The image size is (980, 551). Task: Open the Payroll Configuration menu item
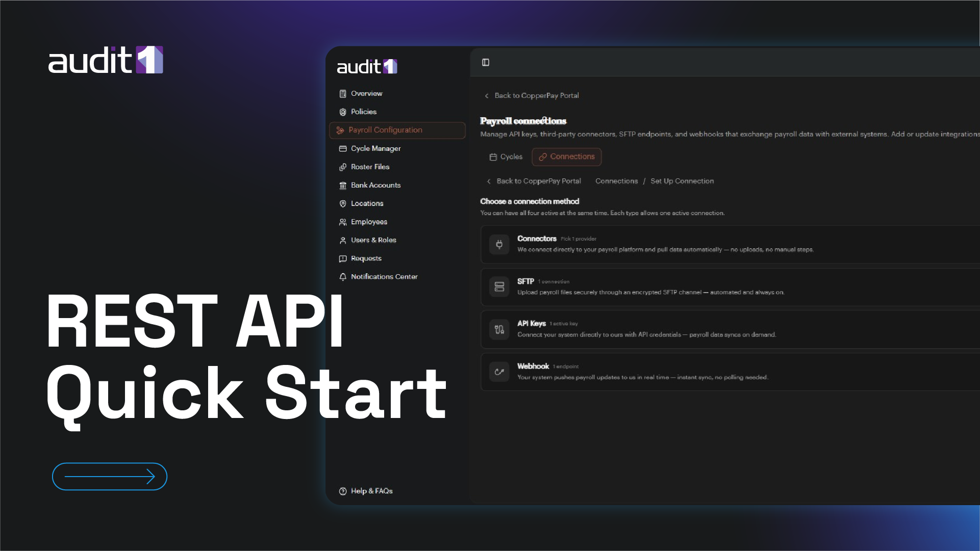tap(386, 130)
